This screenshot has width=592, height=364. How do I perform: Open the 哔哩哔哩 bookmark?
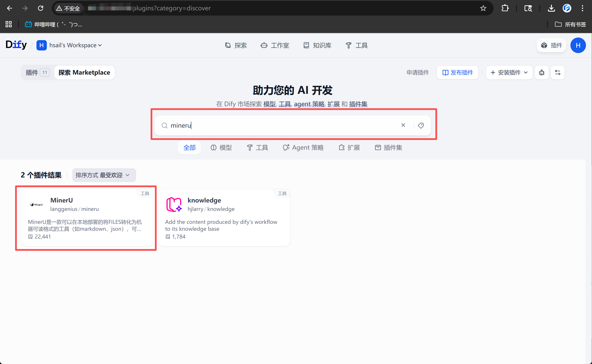(x=54, y=24)
